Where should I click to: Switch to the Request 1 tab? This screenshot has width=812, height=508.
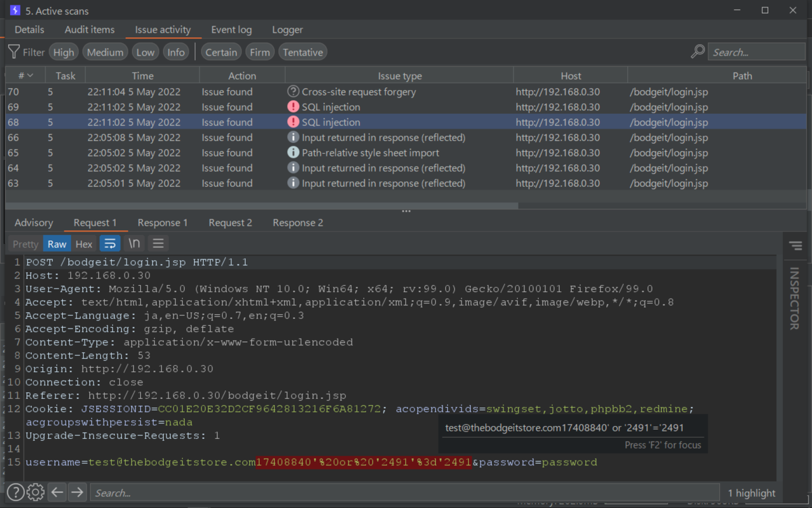(95, 223)
